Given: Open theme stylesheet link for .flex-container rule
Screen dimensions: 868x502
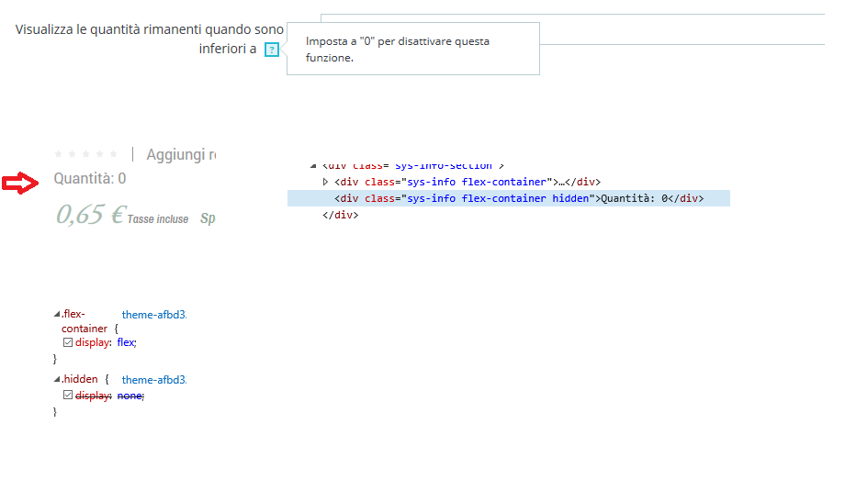Looking at the screenshot, I should point(153,315).
